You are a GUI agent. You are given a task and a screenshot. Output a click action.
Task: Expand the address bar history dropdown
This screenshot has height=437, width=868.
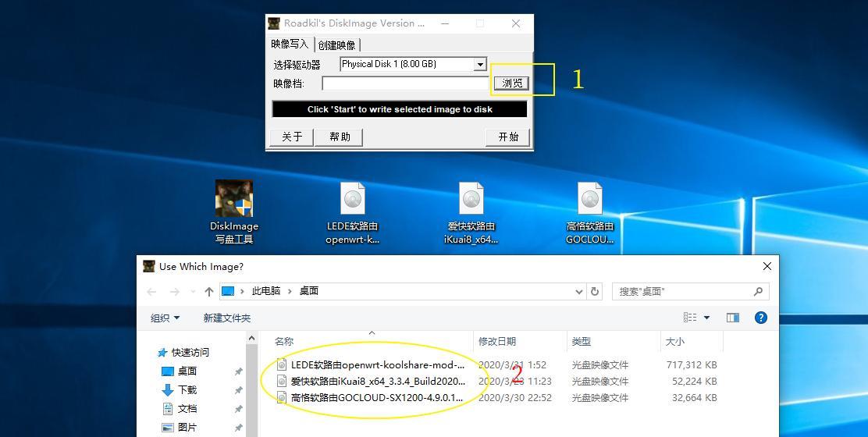[579, 292]
